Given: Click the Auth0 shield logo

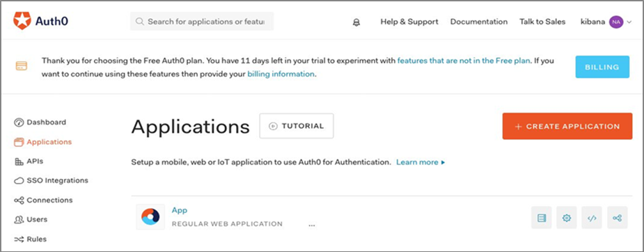Looking at the screenshot, I should point(22,21).
